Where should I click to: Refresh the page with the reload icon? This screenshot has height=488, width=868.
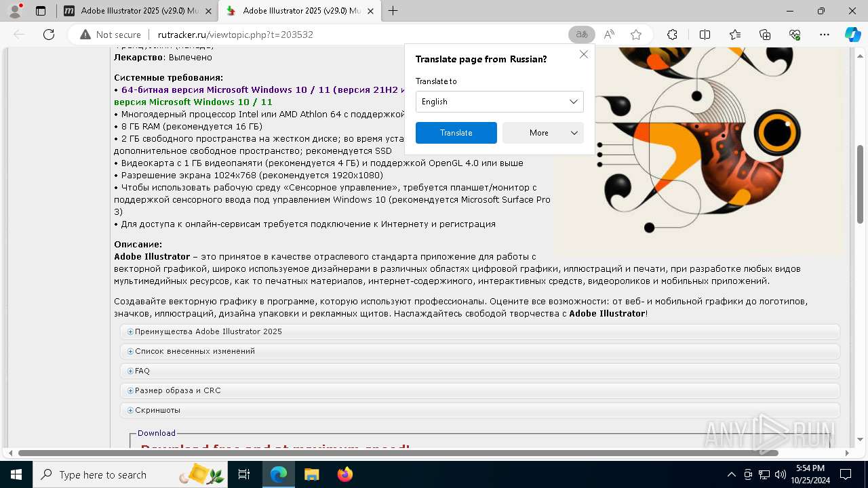(x=49, y=35)
